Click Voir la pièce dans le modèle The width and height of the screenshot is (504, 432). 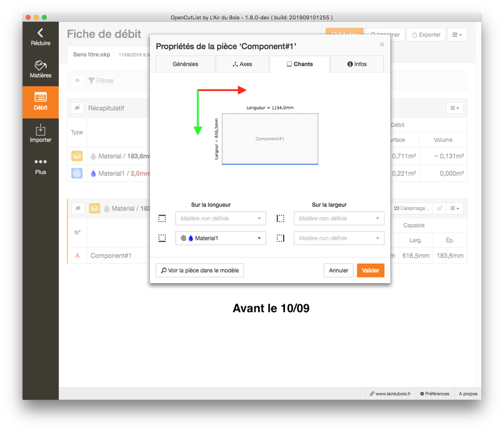200,270
